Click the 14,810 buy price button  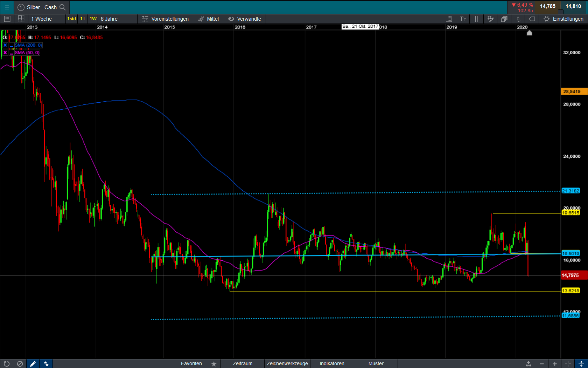(573, 6)
